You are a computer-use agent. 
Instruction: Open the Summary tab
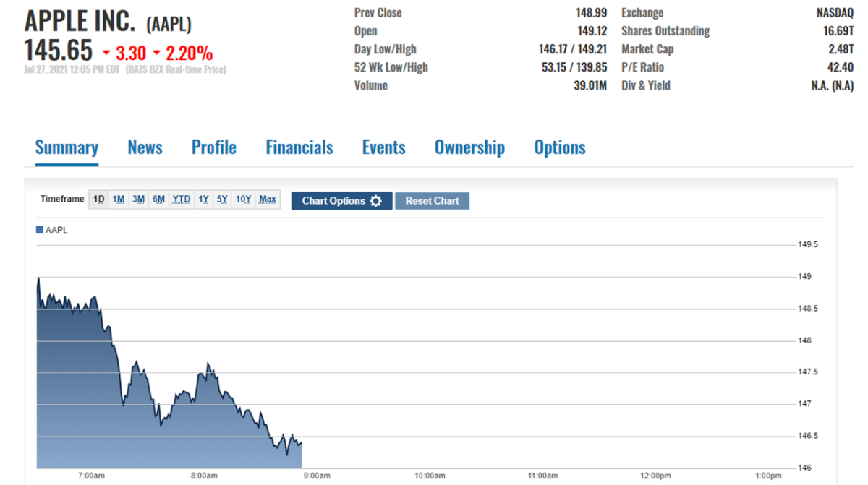pos(67,147)
